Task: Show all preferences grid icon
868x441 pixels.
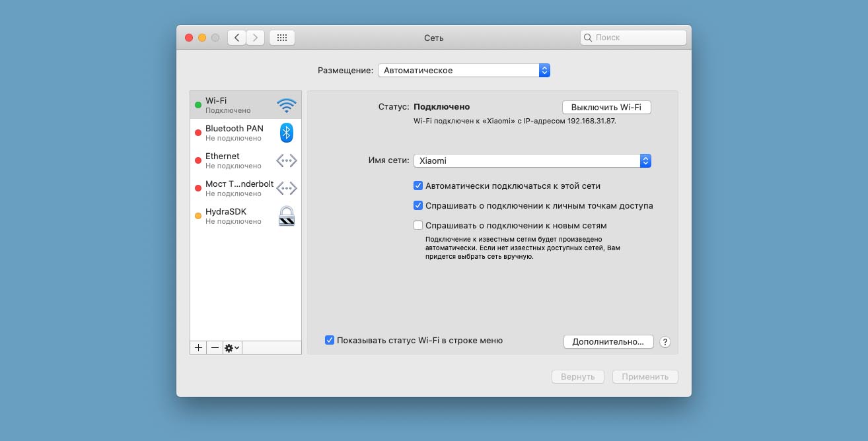Action: [282, 38]
